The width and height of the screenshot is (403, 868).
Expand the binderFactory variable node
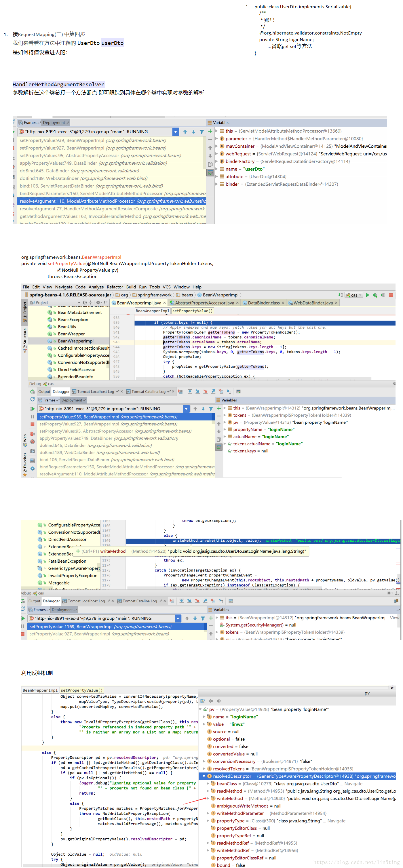click(217, 161)
